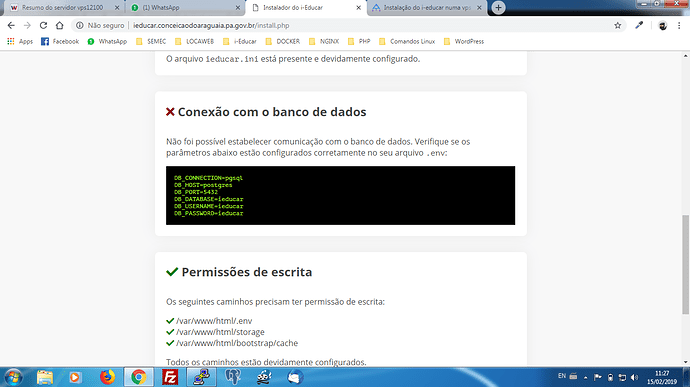This screenshot has height=387, width=690.
Task: Click the DB_USERNAME=ieducar line
Action: [208, 206]
